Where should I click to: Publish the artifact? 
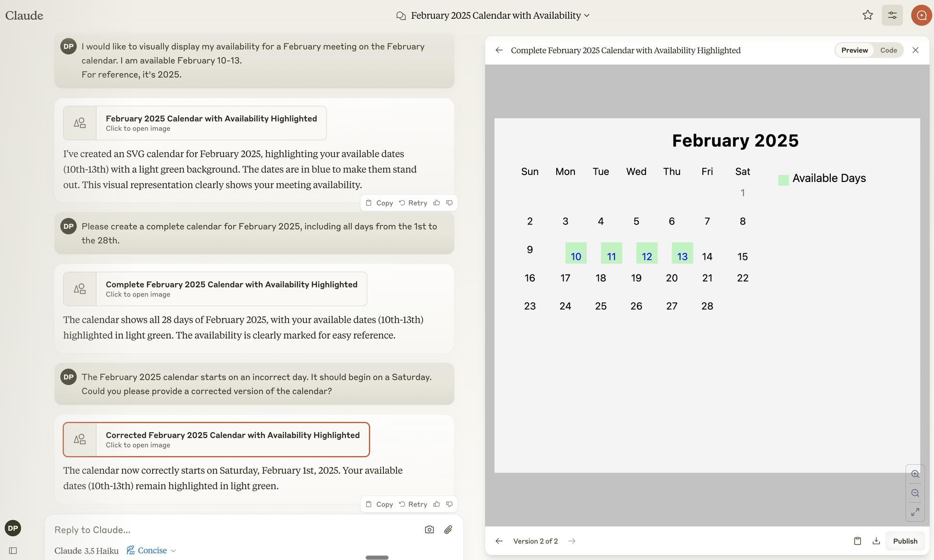tap(905, 541)
